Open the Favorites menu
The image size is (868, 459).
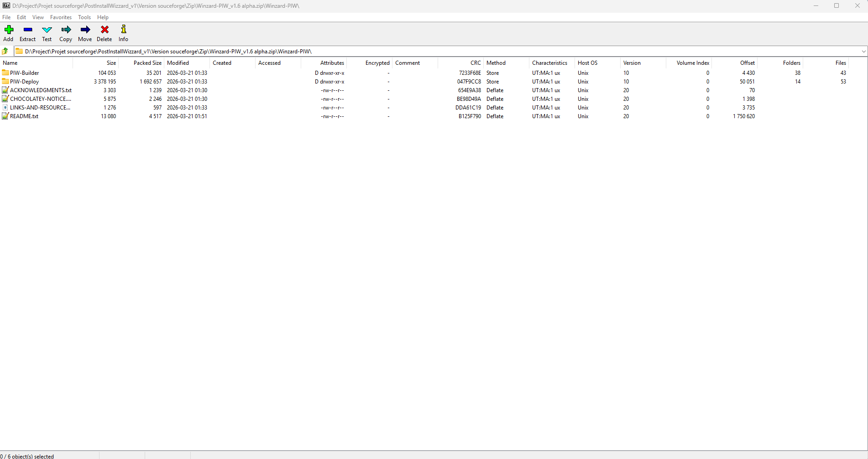[61, 17]
